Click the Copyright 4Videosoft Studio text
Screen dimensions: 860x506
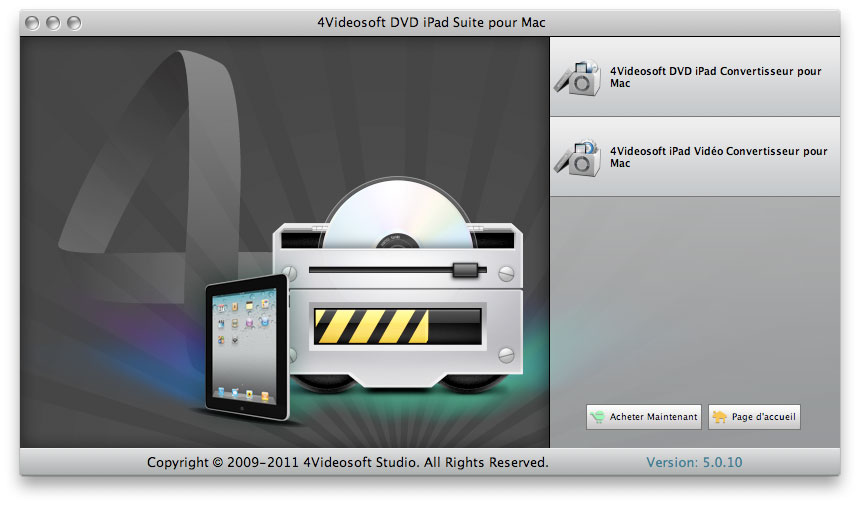[347, 463]
